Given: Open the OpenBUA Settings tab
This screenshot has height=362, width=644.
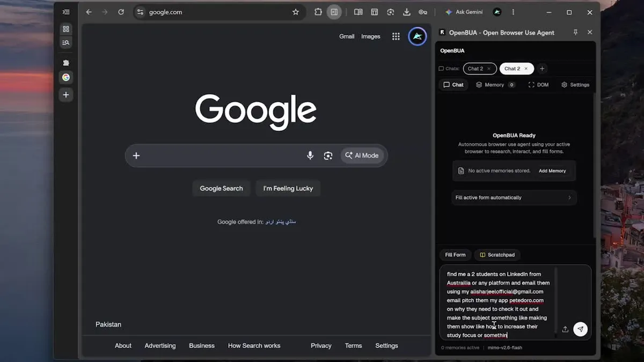Looking at the screenshot, I should [575, 85].
